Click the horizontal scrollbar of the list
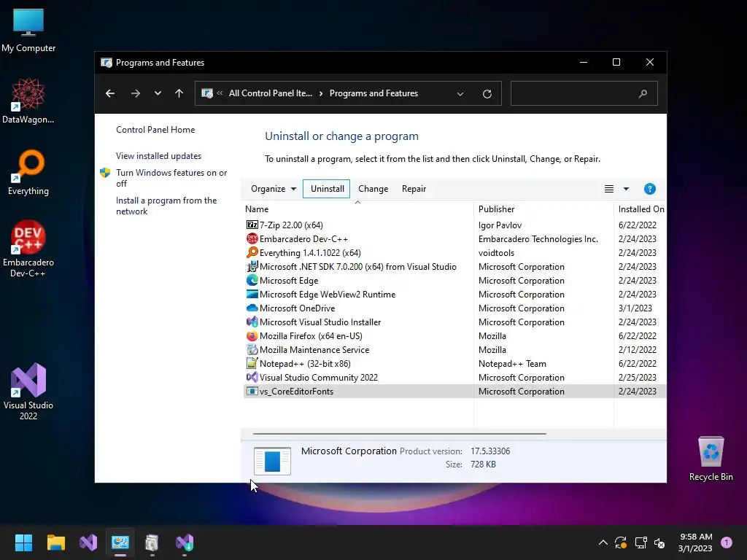The height and width of the screenshot is (560, 747). click(399, 434)
